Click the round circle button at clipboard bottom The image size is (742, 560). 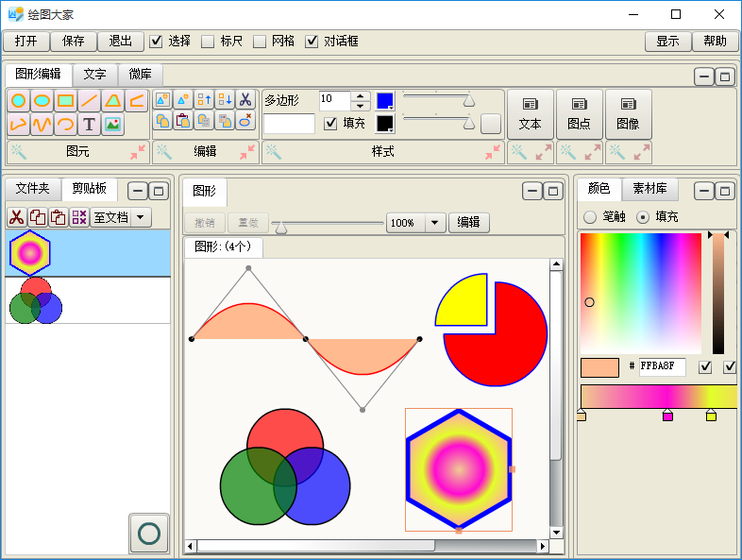149,534
